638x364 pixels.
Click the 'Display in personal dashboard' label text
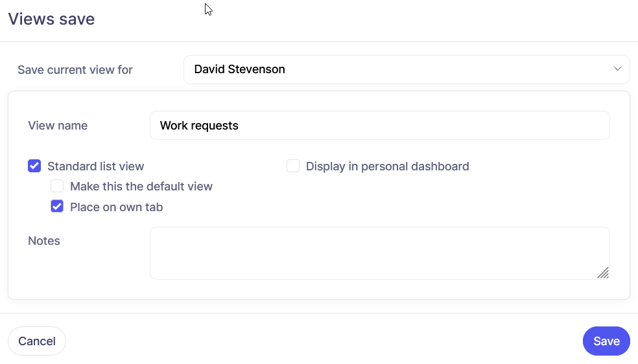[387, 166]
